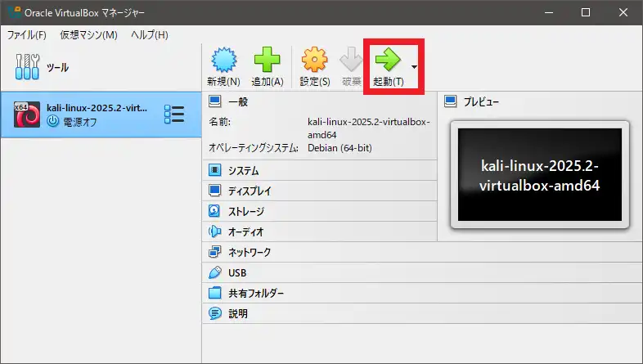Open the ヘルプ(H) menu

[149, 35]
